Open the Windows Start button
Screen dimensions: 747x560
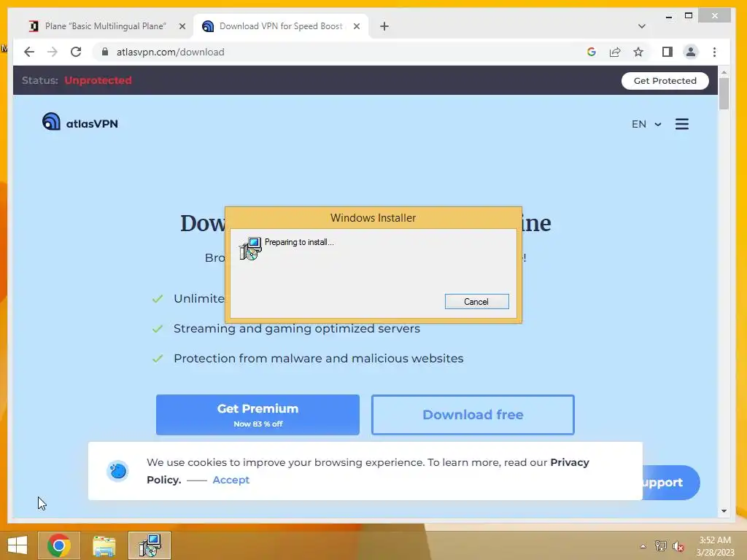[18, 545]
